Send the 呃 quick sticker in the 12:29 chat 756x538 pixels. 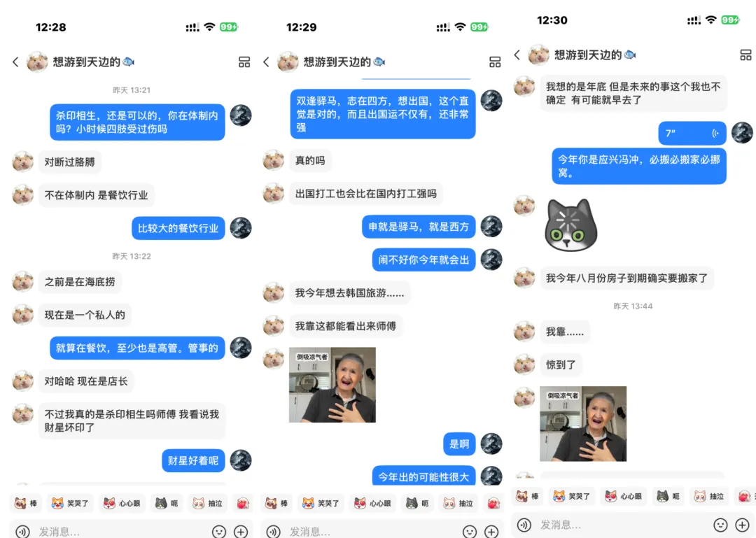point(417,503)
